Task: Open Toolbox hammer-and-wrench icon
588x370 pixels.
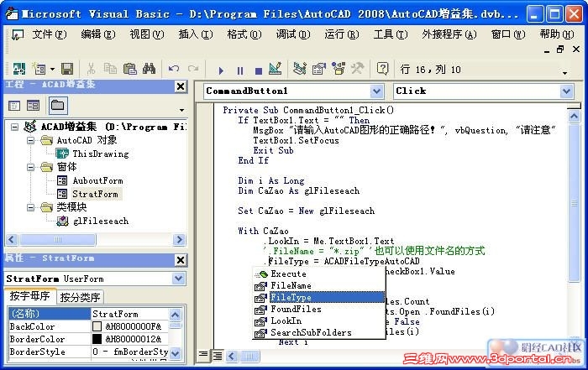Action: [x=357, y=69]
